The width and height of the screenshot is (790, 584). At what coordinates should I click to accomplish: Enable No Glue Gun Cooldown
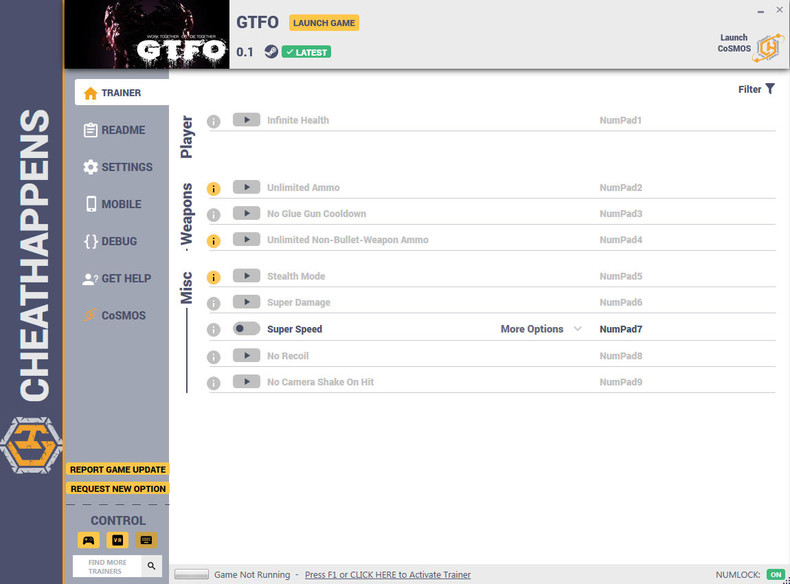click(246, 214)
